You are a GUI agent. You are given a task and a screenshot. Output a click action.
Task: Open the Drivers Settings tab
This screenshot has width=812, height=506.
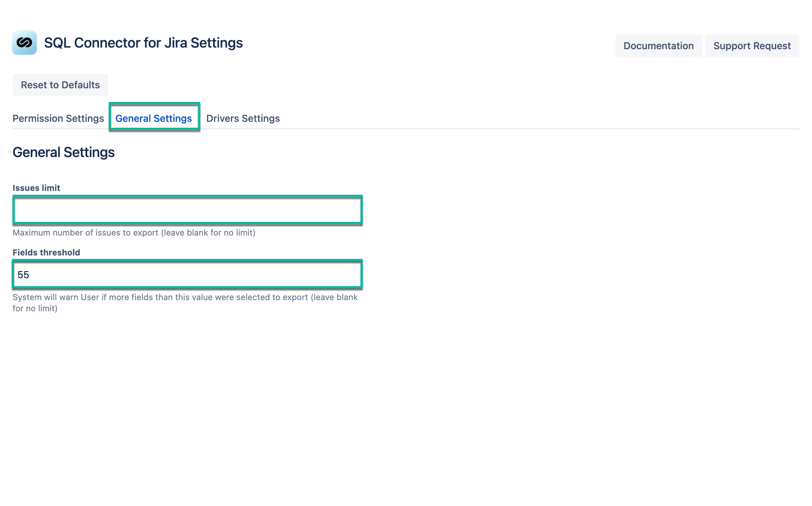(243, 118)
